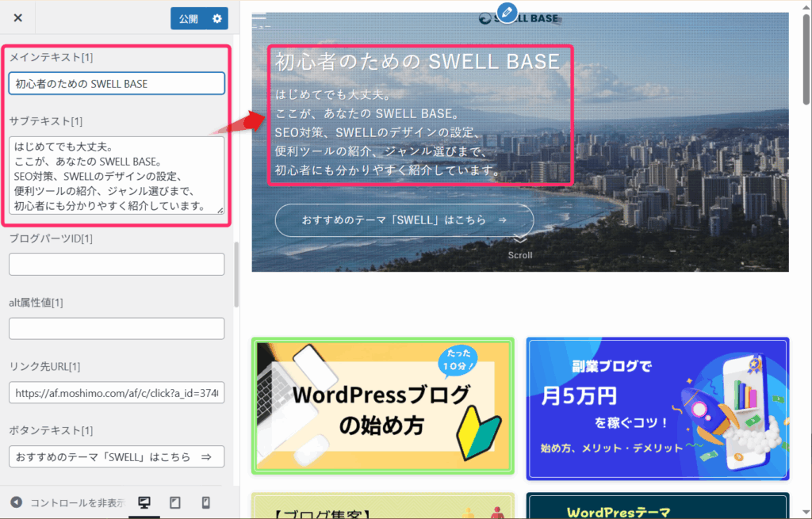812x519 pixels.
Task: Open 副業ブログで月5万円 banner
Action: coord(657,409)
